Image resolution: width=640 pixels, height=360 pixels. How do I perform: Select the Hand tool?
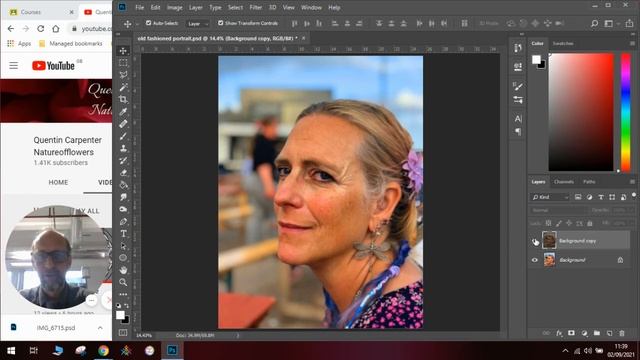[123, 270]
